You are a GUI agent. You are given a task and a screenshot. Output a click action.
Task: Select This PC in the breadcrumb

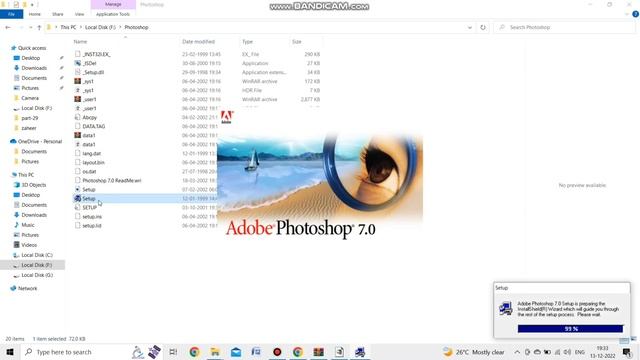point(68,27)
